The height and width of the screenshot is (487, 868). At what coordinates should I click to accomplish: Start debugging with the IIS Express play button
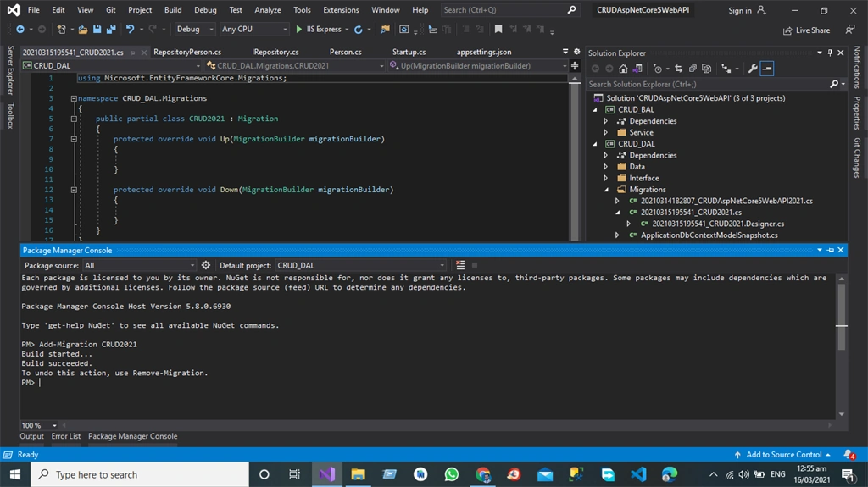(299, 30)
